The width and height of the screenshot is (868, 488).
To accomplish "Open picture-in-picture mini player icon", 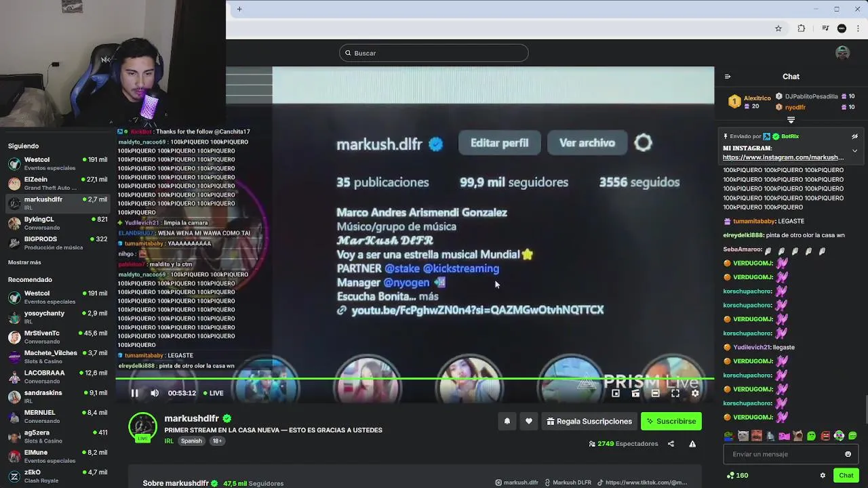I will [616, 393].
